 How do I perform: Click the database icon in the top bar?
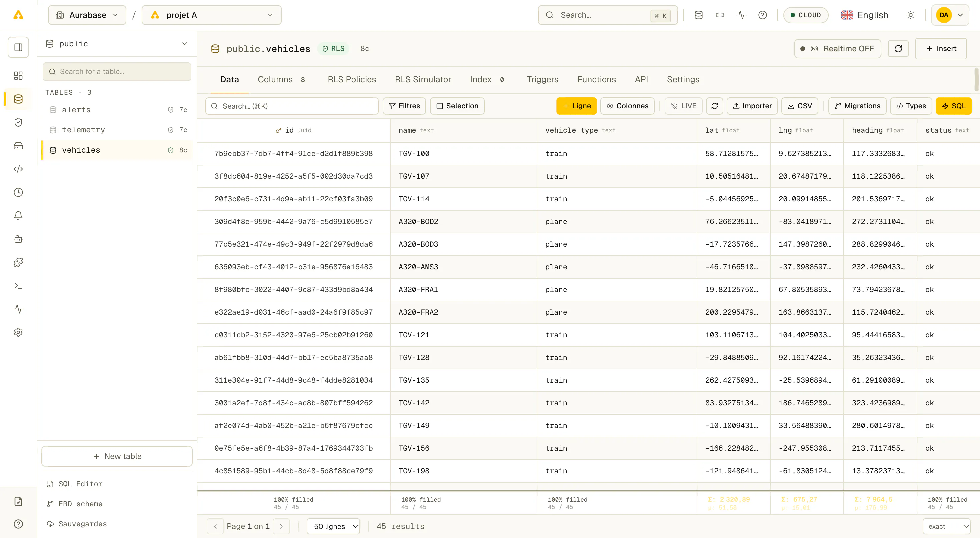pos(698,15)
